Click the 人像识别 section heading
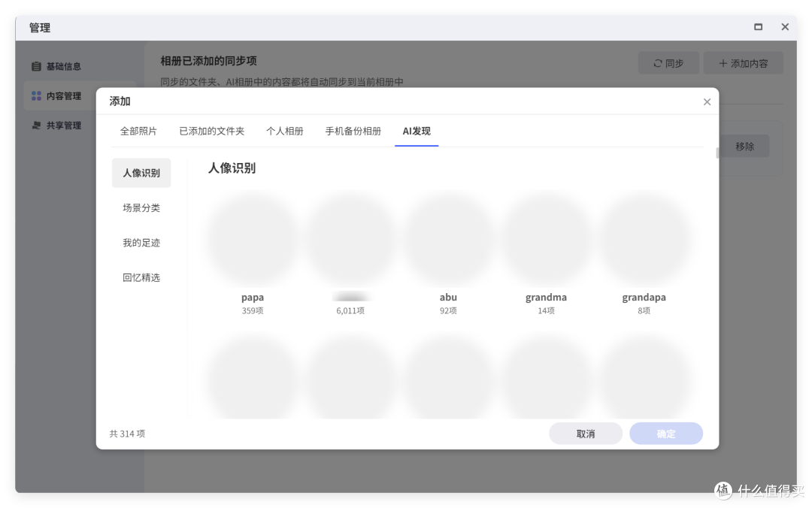The width and height of the screenshot is (812, 508). click(x=232, y=168)
